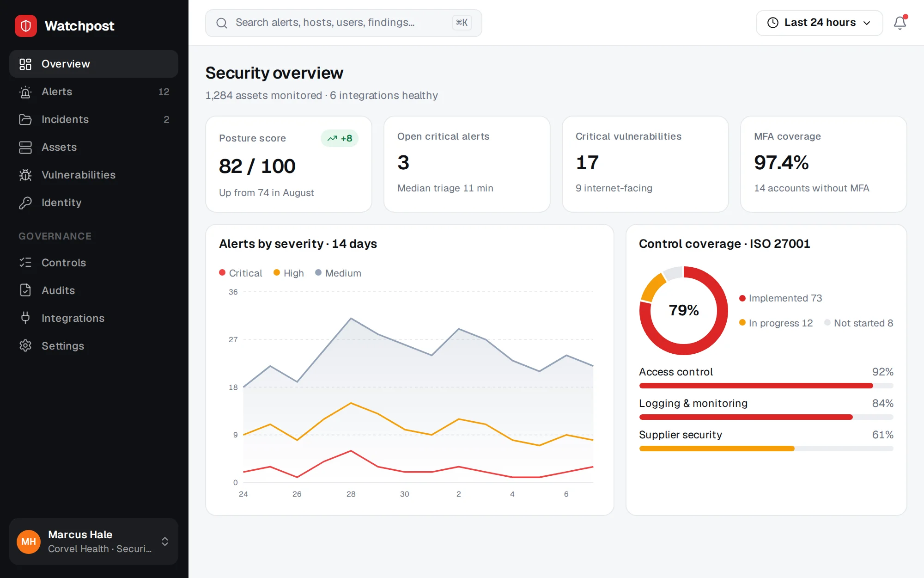The width and height of the screenshot is (924, 578).
Task: Open Settings via its gear icon
Action: point(25,346)
